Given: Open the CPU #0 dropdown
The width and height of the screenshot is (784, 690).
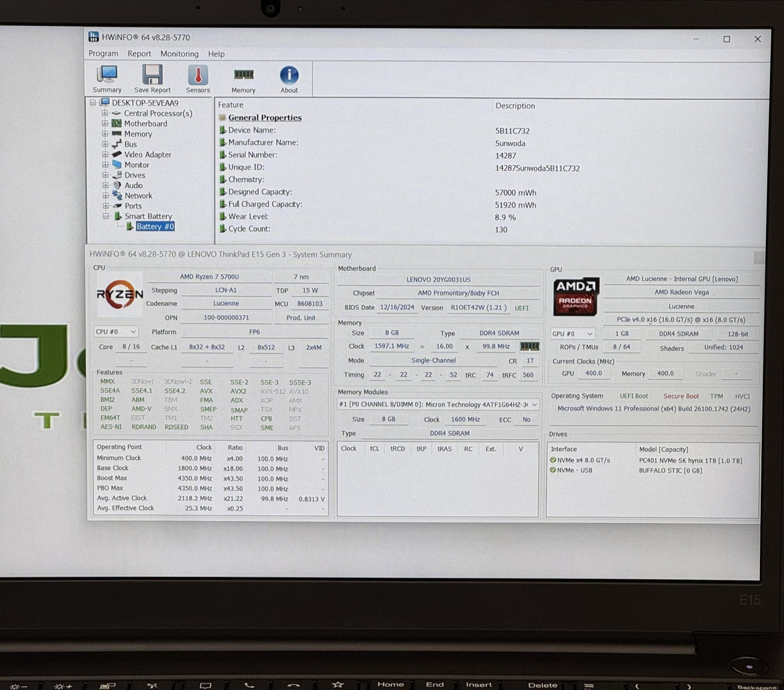Looking at the screenshot, I should (116, 332).
